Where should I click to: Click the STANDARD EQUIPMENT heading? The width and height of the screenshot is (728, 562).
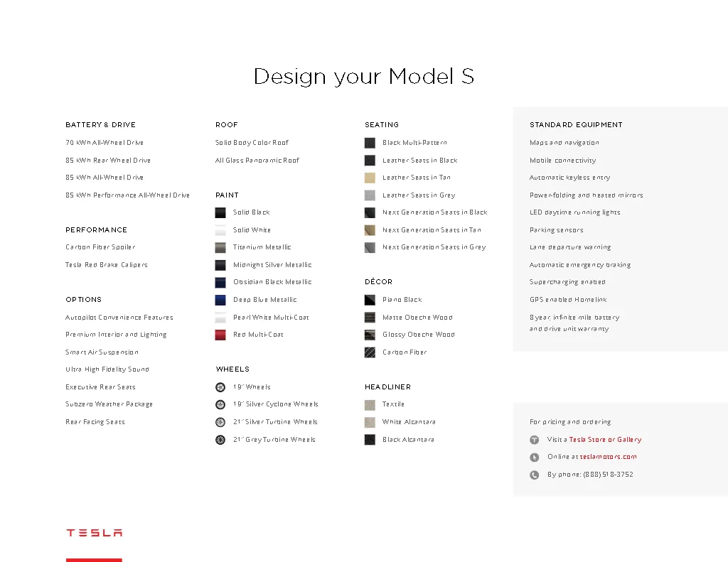point(576,124)
